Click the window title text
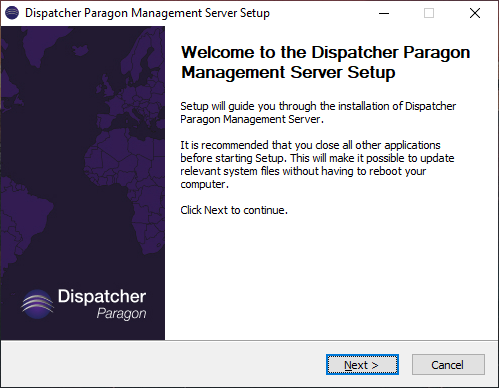The width and height of the screenshot is (499, 388). click(x=147, y=13)
